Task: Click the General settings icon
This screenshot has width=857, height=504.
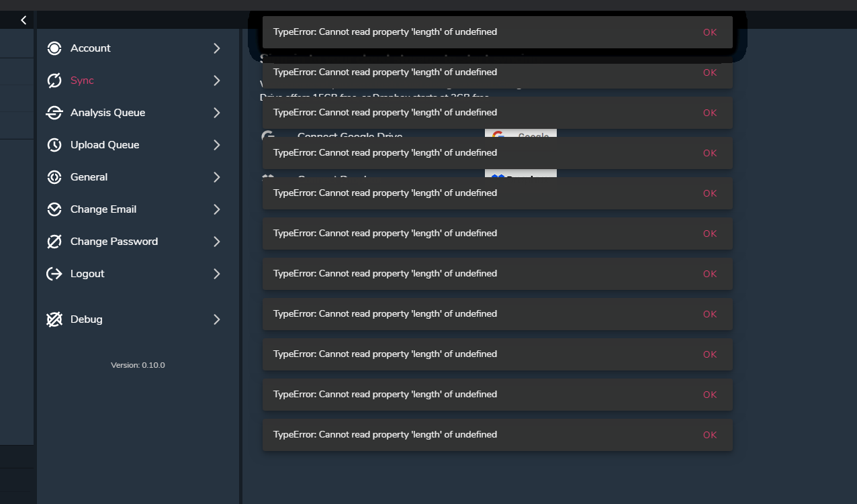Action: tap(54, 177)
